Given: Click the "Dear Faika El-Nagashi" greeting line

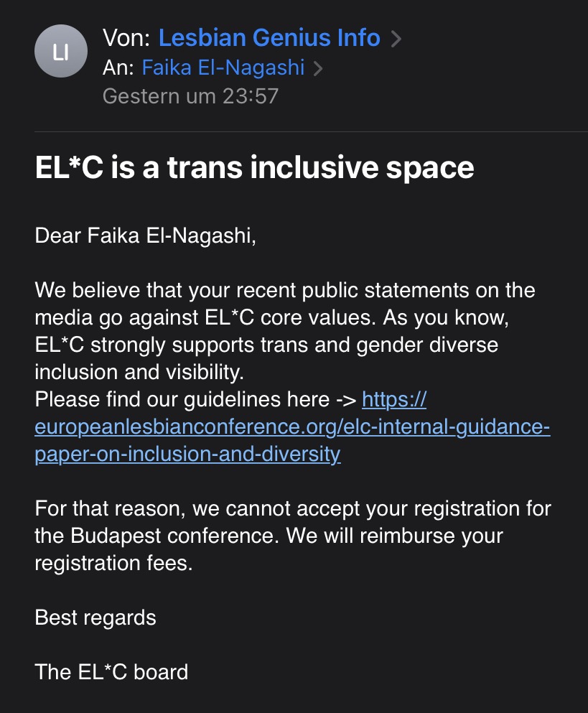Looking at the screenshot, I should tap(146, 236).
